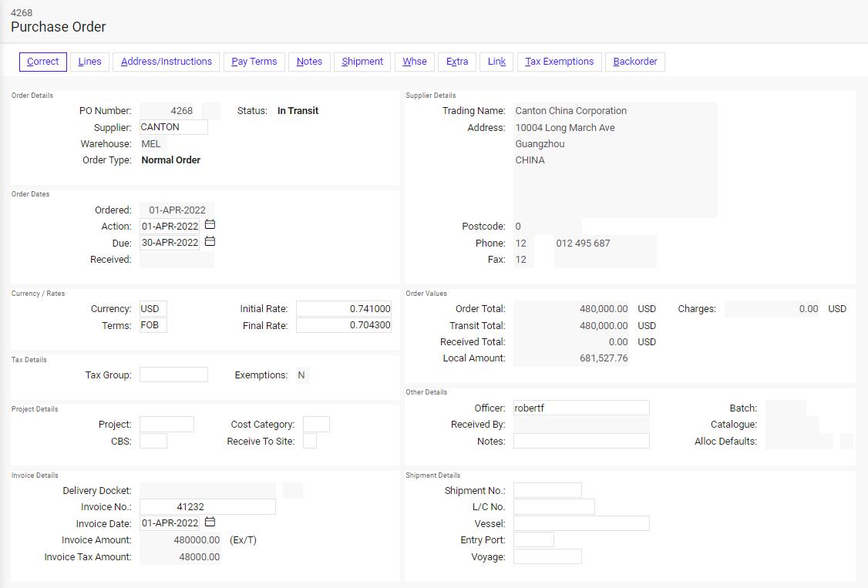Screen dimensions: 868x588
Task: Open the Link tab
Action: tap(496, 61)
